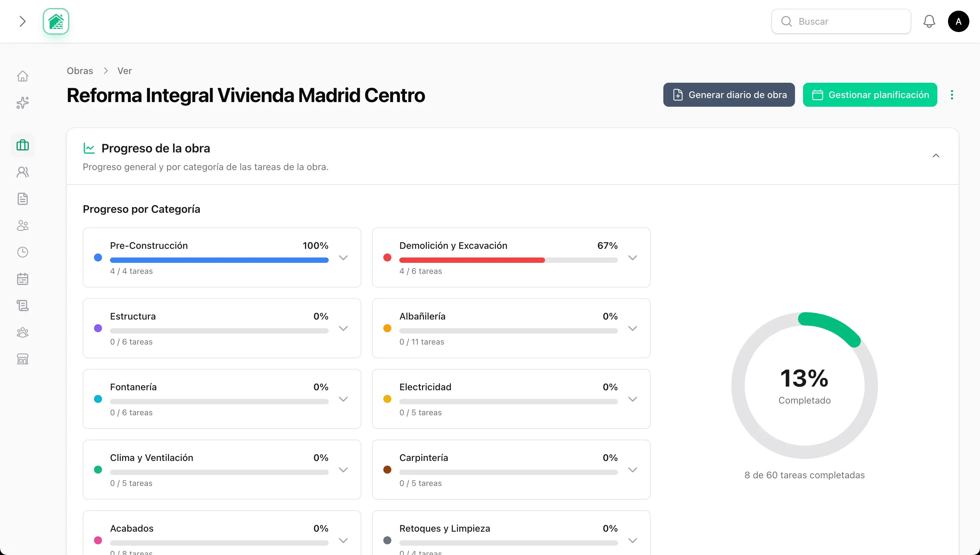Open the document icon in sidebar

[x=22, y=198]
